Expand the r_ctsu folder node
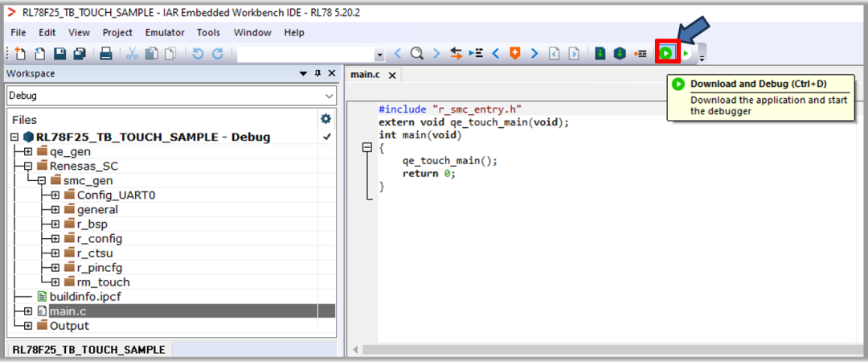868x362 pixels. tap(55, 253)
